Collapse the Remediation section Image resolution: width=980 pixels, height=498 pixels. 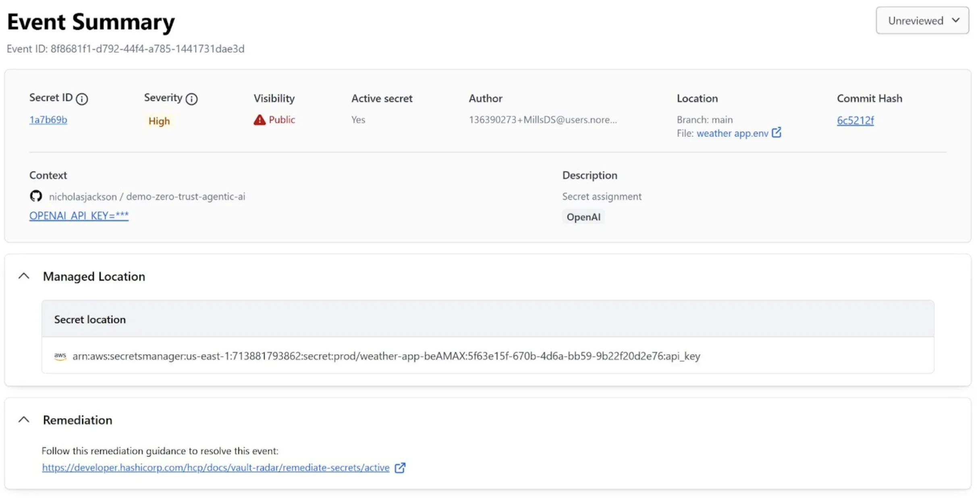[24, 420]
